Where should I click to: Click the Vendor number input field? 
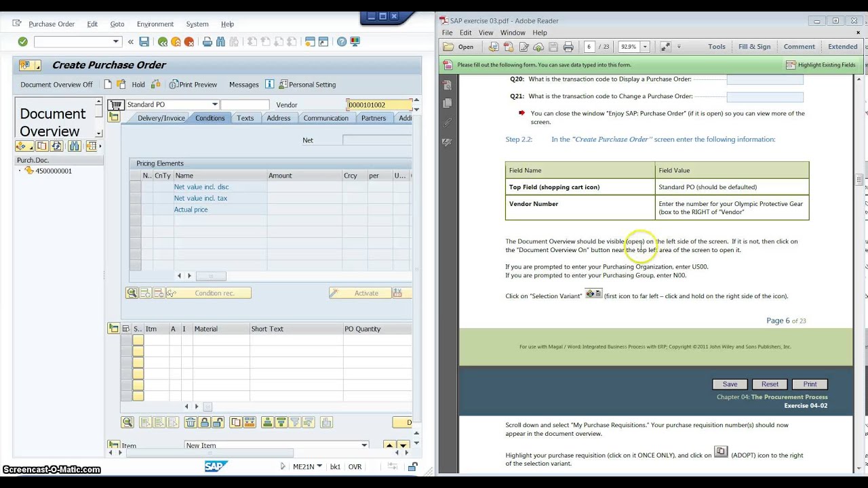[x=379, y=105]
